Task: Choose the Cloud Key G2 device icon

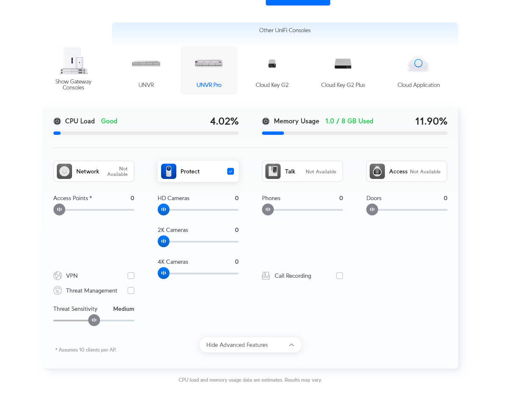Action: tap(272, 64)
